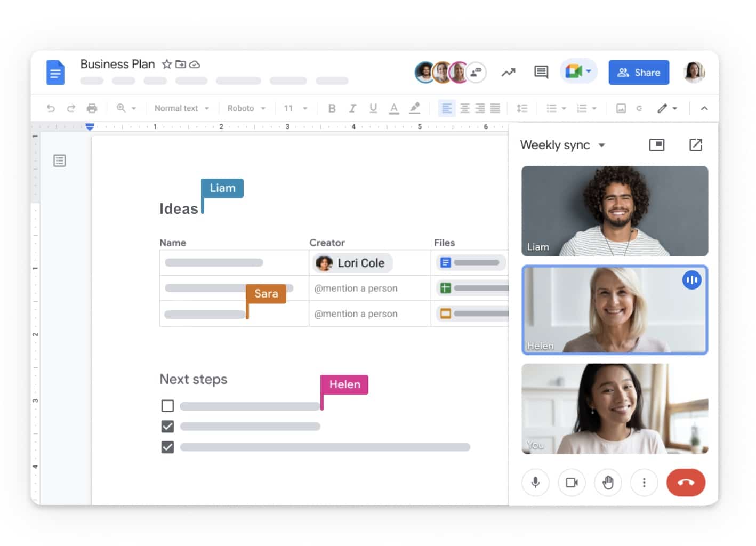Open the Roboto font dropdown

[x=246, y=108]
